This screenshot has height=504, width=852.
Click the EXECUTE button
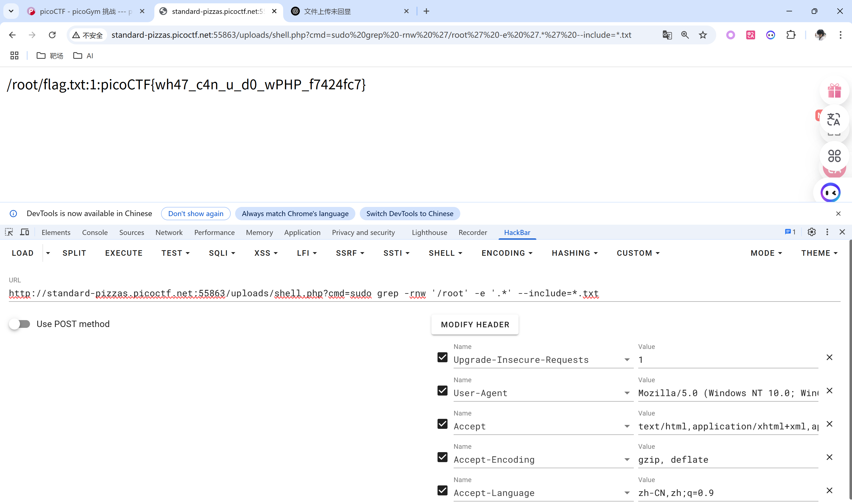click(124, 253)
